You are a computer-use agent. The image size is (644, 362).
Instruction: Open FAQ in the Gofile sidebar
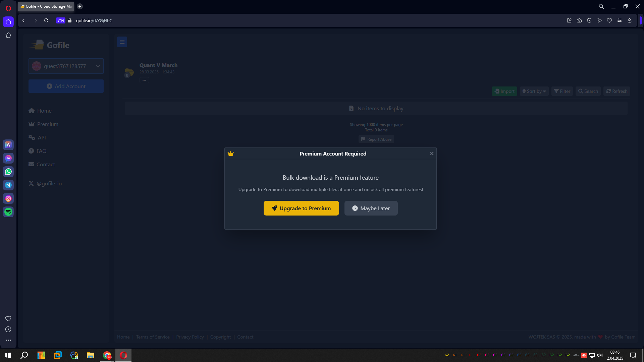[x=38, y=151]
